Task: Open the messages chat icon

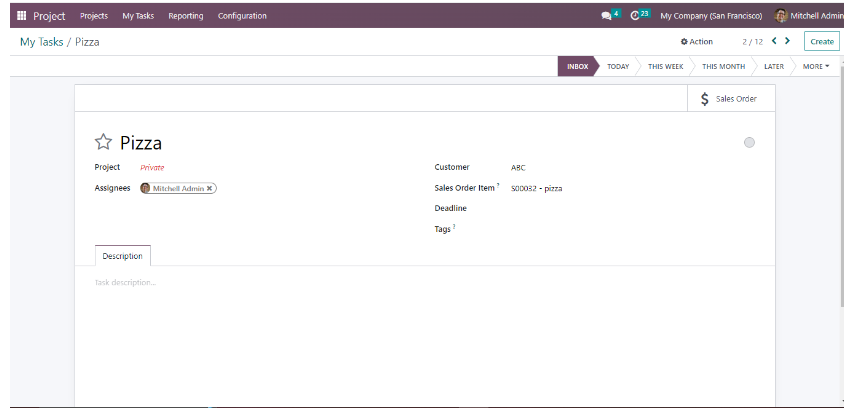Action: coord(606,16)
